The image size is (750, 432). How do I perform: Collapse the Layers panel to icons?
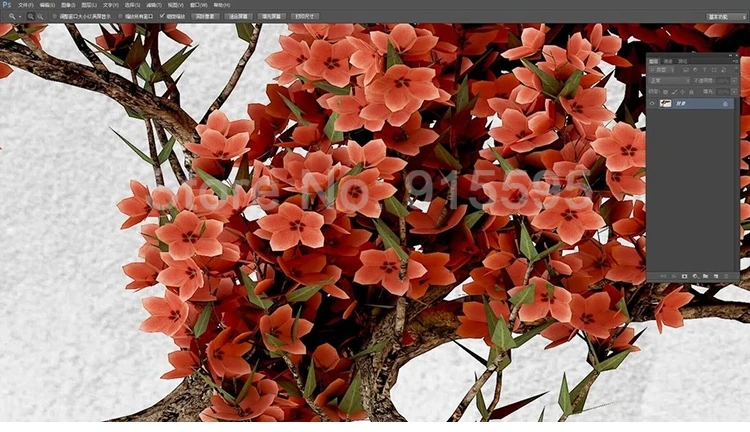point(730,55)
